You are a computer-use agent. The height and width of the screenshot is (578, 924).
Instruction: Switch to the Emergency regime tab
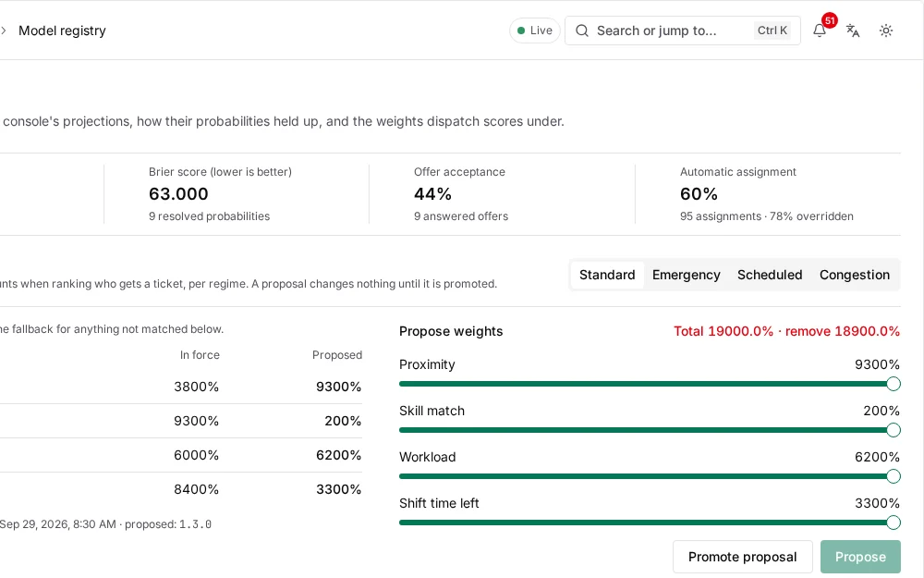686,275
